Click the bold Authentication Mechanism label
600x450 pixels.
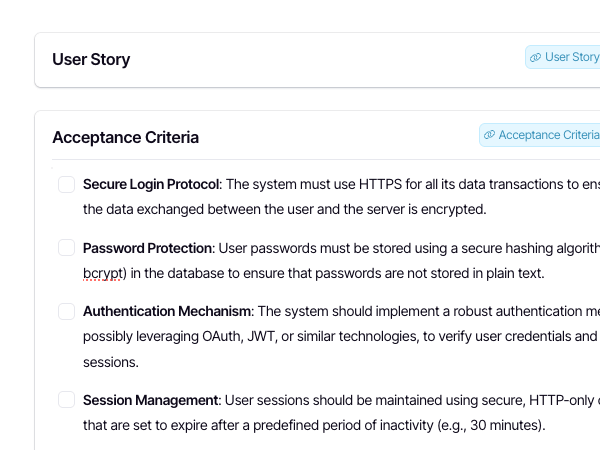pyautogui.click(x=168, y=311)
